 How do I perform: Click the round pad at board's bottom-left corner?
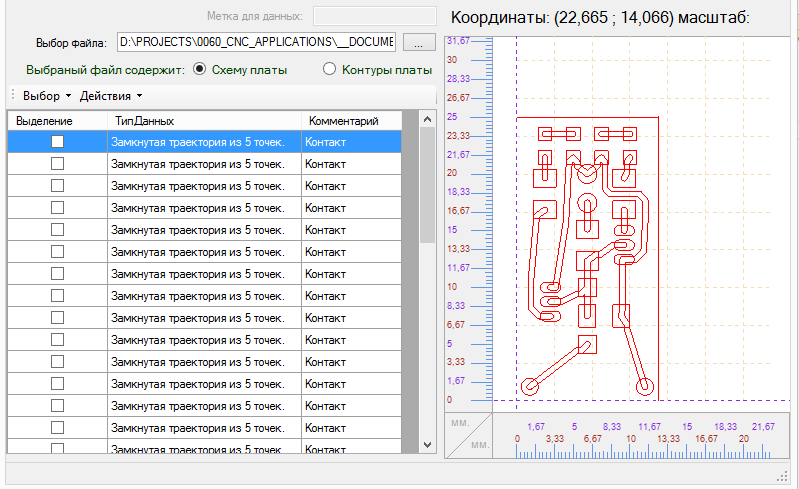pyautogui.click(x=530, y=386)
